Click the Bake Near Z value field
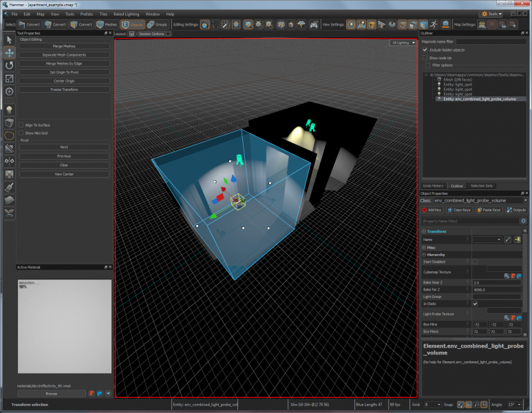 point(496,282)
